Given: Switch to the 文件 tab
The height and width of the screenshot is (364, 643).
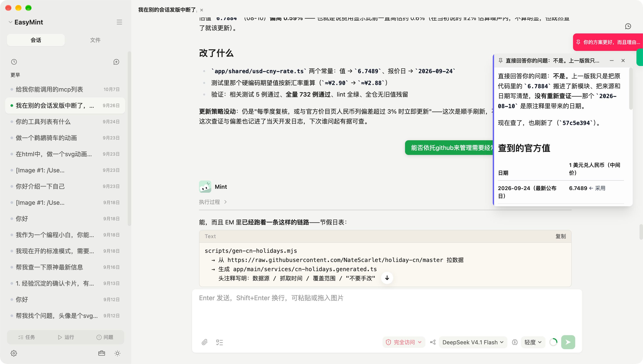Looking at the screenshot, I should pyautogui.click(x=95, y=40).
